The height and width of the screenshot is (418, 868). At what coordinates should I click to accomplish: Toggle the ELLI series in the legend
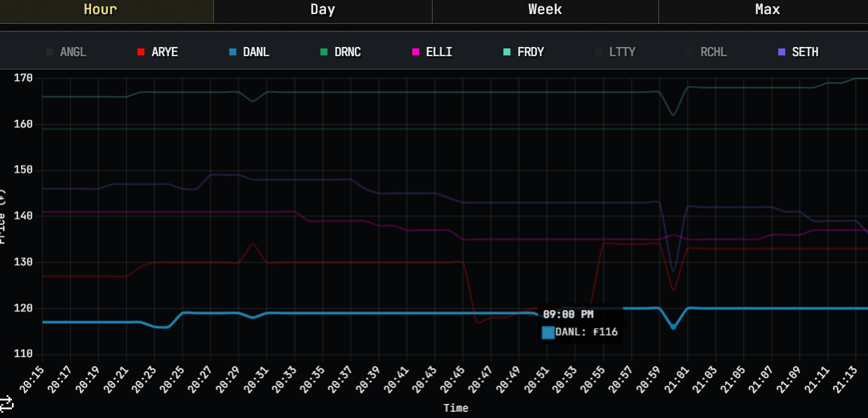(x=432, y=52)
